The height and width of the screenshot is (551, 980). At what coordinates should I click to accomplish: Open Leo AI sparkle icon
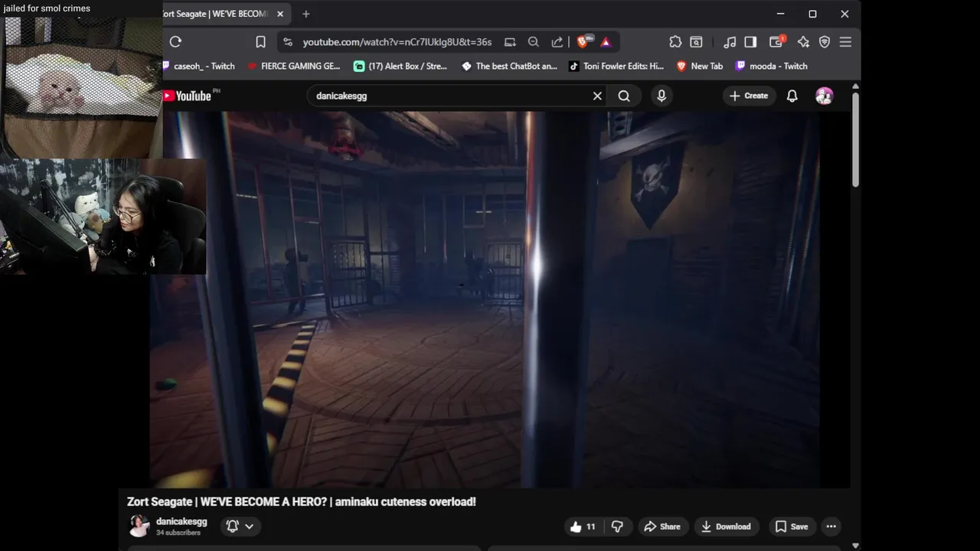pyautogui.click(x=803, y=42)
